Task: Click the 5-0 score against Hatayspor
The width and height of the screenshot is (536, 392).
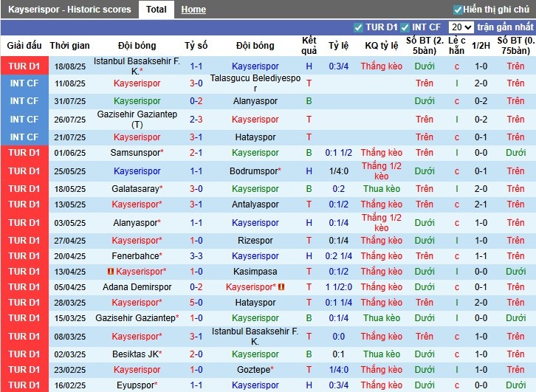Action: point(196,303)
